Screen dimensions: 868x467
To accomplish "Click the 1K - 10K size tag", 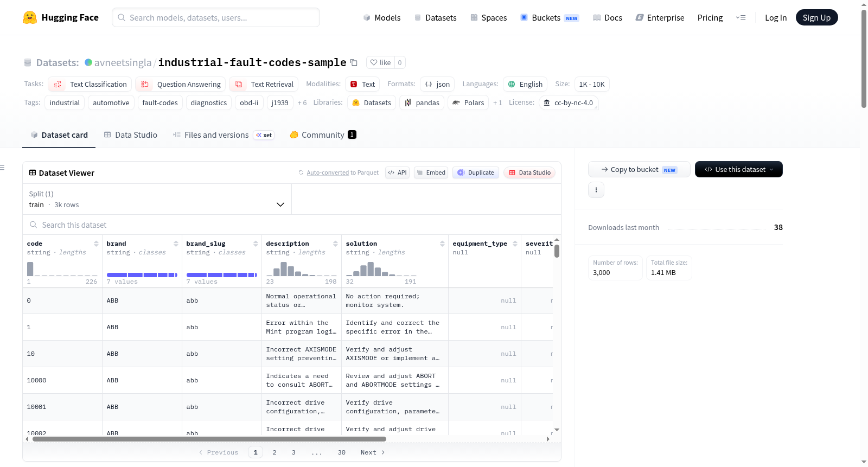I will pos(592,84).
